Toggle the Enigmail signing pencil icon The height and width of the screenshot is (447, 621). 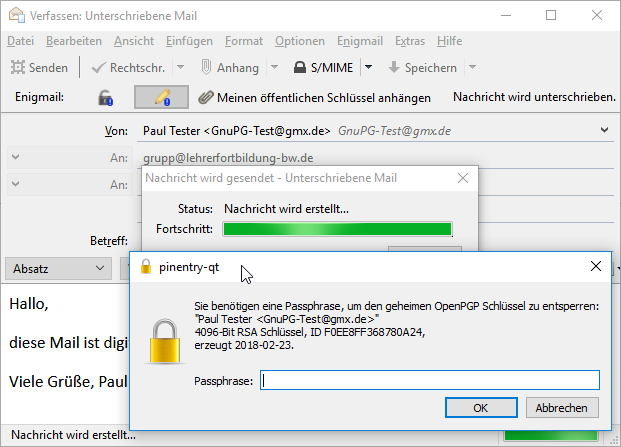click(161, 98)
